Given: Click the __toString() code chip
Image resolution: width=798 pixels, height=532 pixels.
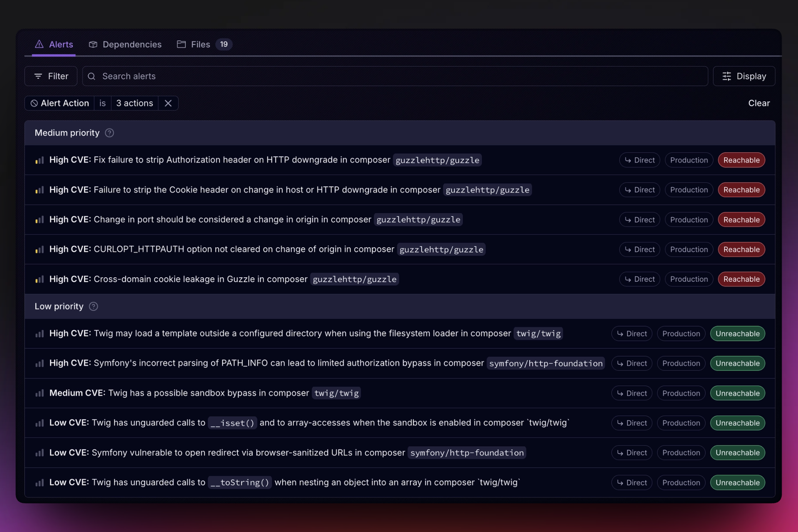Looking at the screenshot, I should (x=240, y=483).
